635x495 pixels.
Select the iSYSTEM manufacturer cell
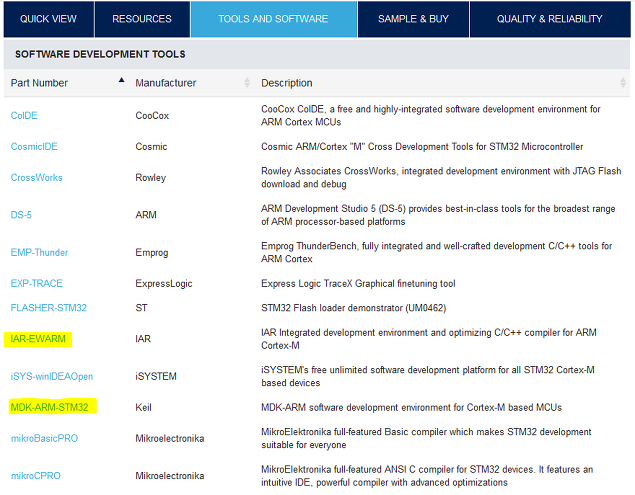(156, 376)
